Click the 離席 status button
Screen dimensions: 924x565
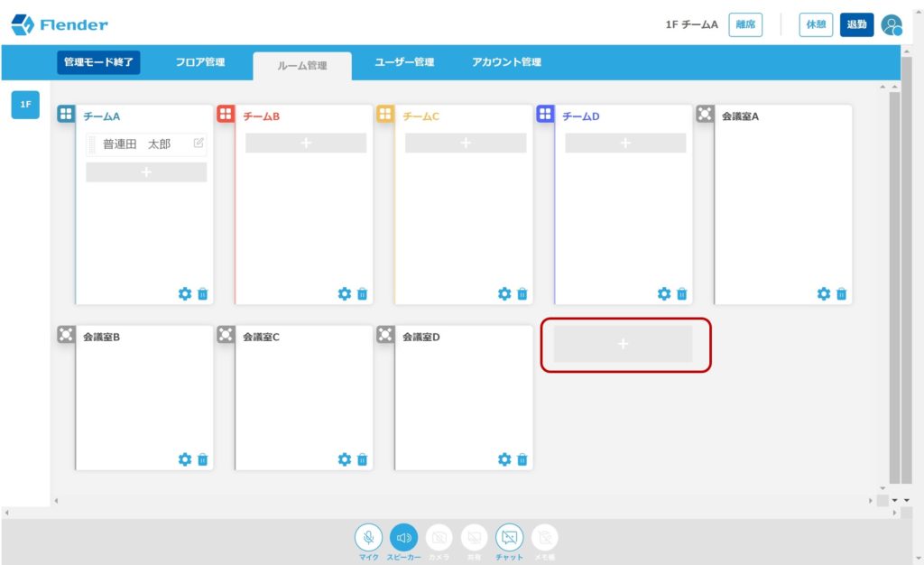[744, 25]
